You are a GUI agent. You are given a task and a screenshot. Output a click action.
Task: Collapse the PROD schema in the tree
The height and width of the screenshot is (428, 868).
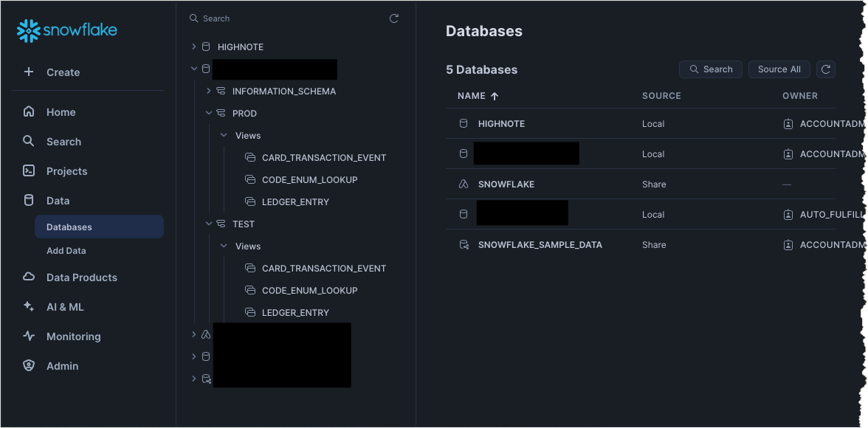pyautogui.click(x=208, y=113)
